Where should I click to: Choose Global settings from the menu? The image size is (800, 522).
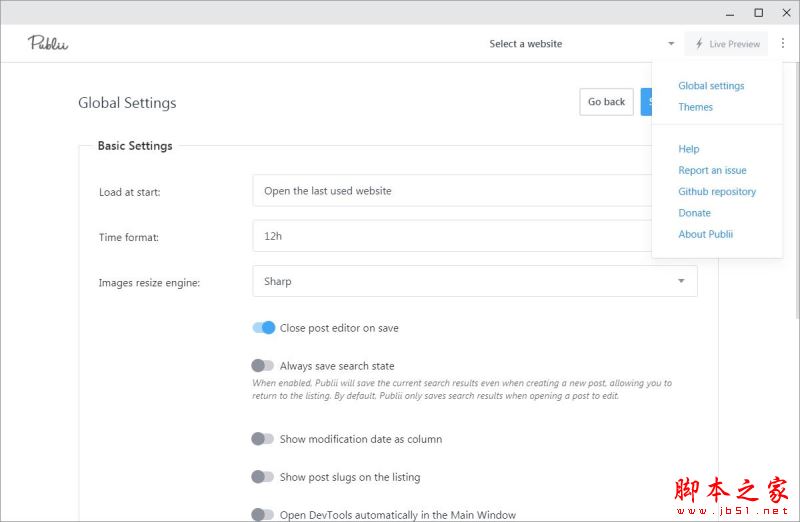coord(711,86)
